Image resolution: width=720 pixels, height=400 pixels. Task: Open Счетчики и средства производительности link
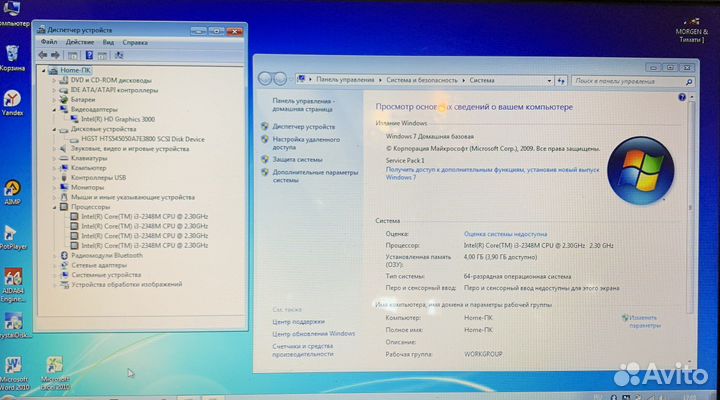(x=303, y=350)
